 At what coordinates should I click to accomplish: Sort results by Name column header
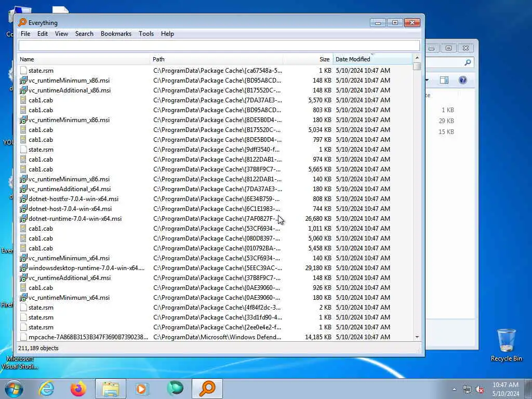tap(84, 59)
